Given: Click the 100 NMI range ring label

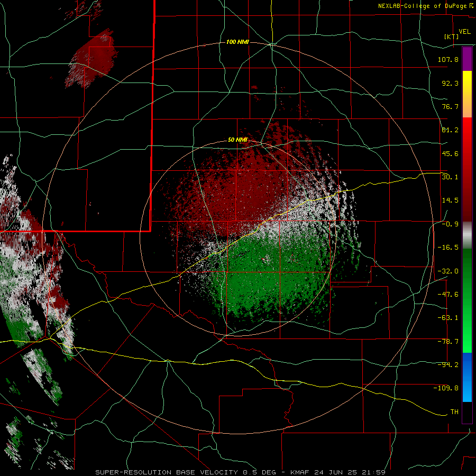Looking at the screenshot, I should point(237,42).
